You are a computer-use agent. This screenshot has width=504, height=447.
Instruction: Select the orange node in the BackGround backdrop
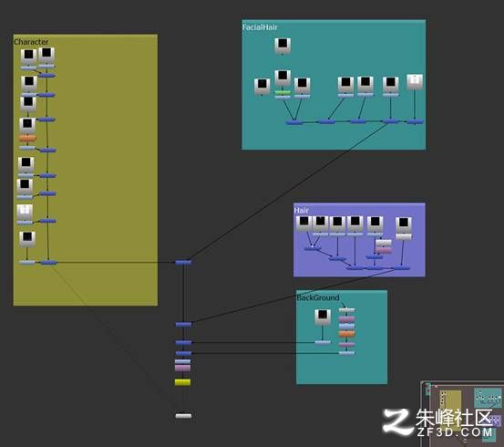(x=346, y=334)
